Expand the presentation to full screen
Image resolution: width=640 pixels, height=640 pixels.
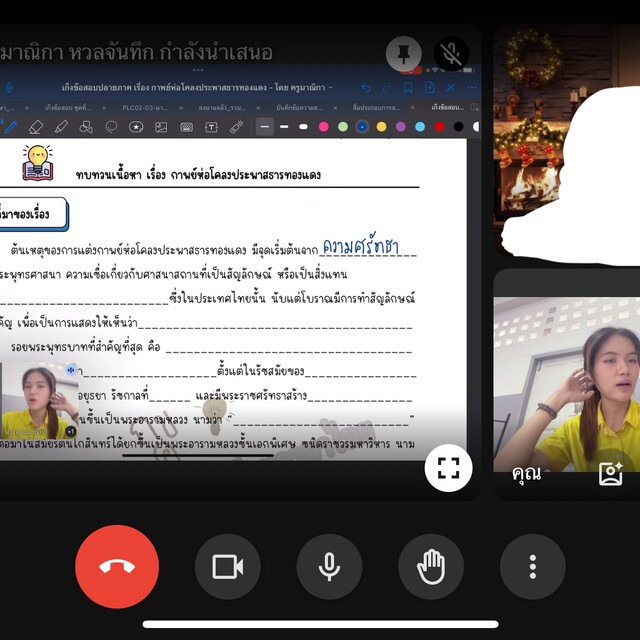coord(448,467)
